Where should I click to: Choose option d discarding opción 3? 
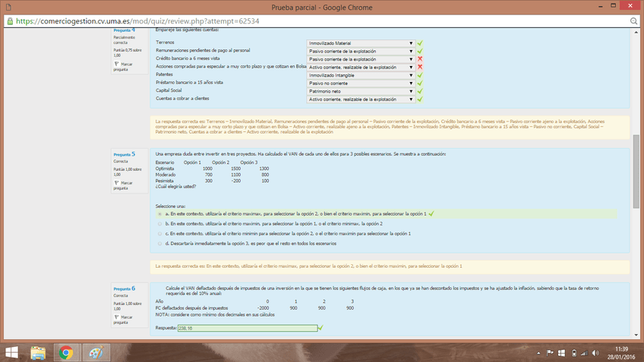pos(159,244)
